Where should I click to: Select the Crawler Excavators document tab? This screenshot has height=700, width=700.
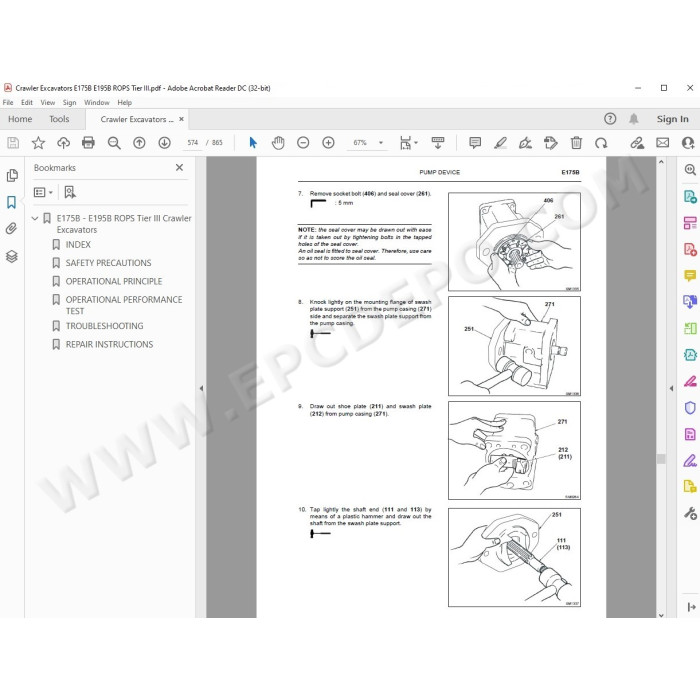(x=137, y=119)
